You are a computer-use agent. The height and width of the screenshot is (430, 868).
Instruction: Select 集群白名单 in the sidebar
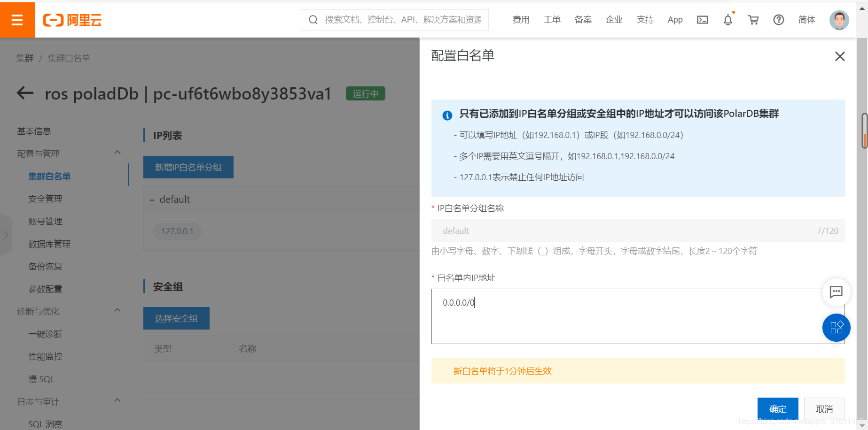click(49, 177)
